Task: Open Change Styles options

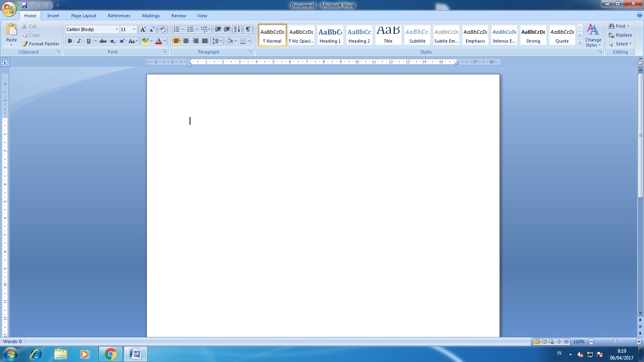Action: pyautogui.click(x=593, y=36)
